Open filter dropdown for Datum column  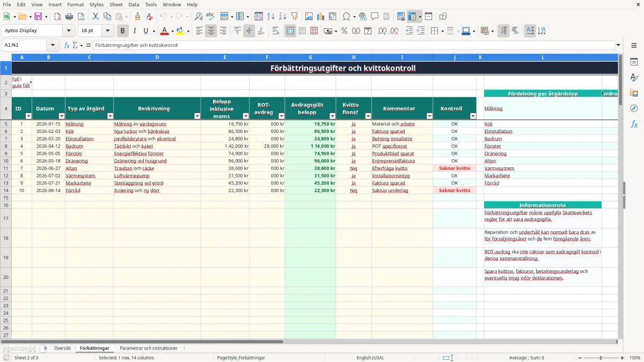pyautogui.click(x=61, y=116)
